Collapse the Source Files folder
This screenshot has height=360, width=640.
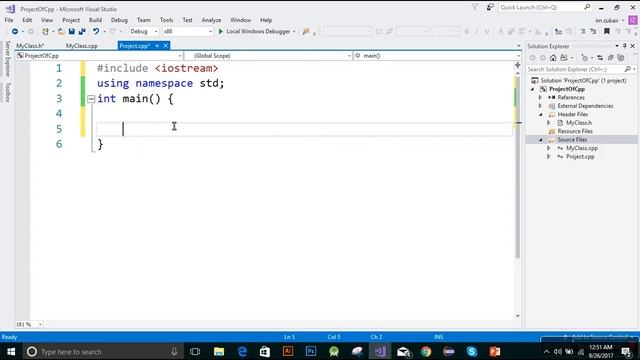pyautogui.click(x=541, y=140)
